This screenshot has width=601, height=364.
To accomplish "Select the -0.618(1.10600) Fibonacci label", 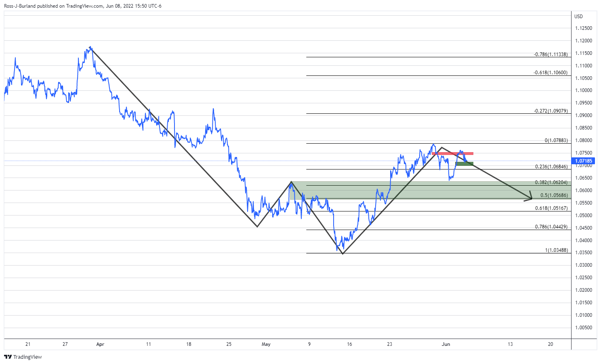I will tap(551, 73).
